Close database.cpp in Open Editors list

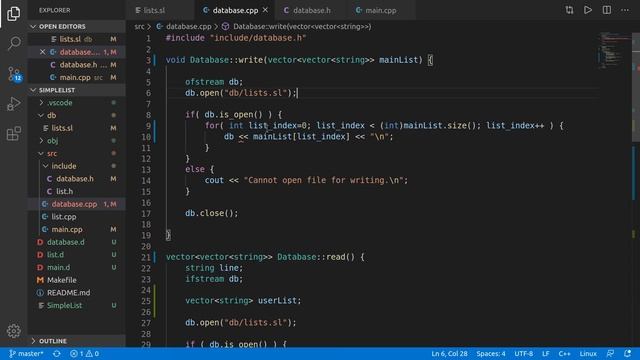pyautogui.click(x=42, y=52)
